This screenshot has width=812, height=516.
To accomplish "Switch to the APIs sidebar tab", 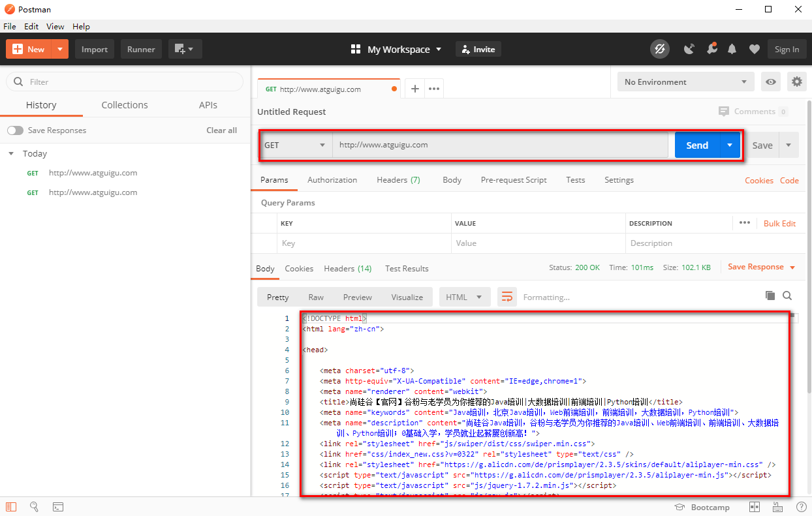I will (x=208, y=105).
